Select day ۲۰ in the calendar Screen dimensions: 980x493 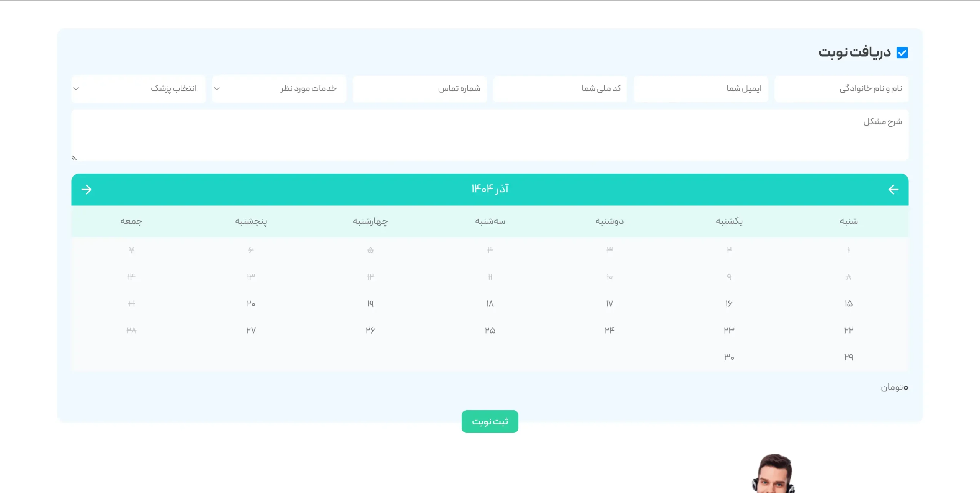[251, 303]
